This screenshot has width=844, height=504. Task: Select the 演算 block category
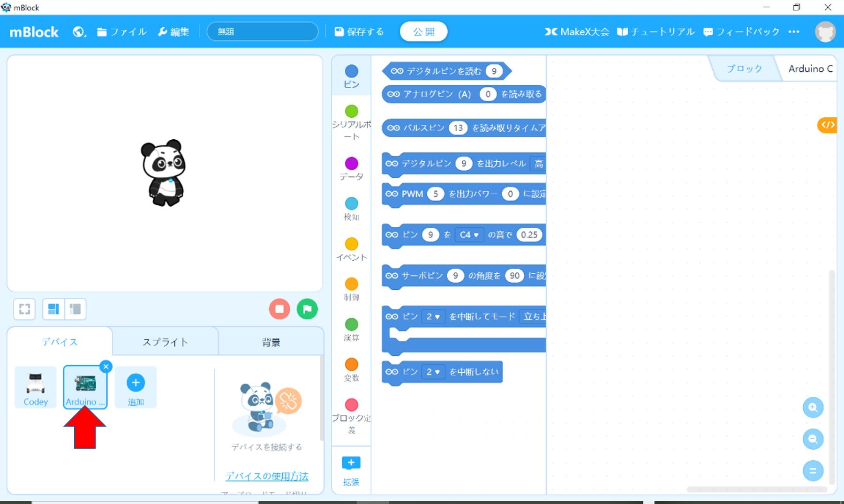click(351, 330)
